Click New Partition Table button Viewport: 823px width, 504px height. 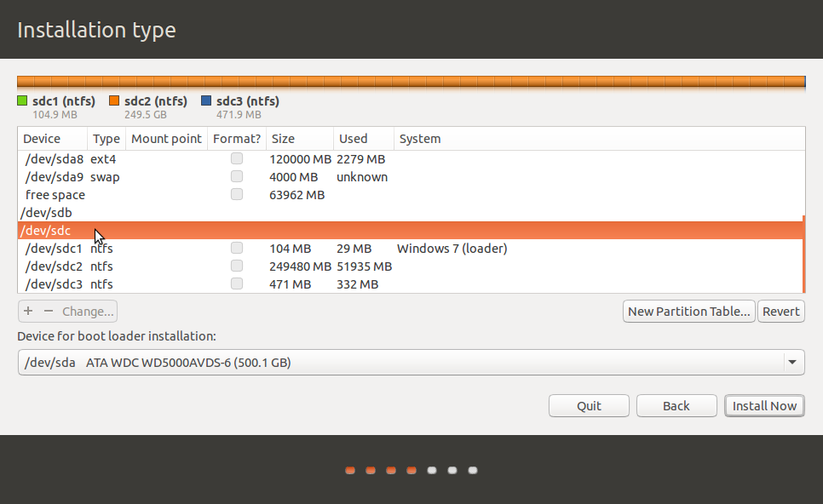(x=688, y=311)
